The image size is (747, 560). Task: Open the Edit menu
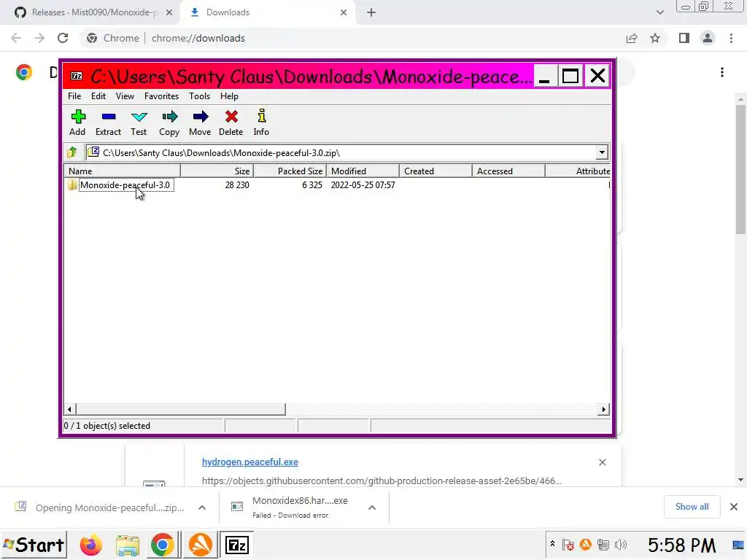pos(98,96)
